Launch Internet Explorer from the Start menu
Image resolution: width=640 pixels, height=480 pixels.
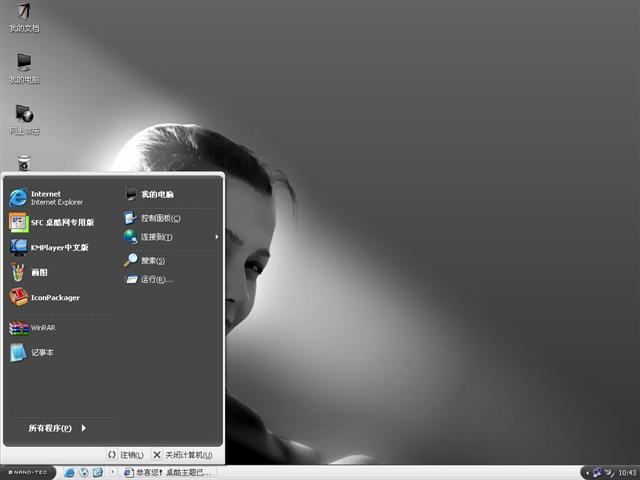tap(59, 198)
